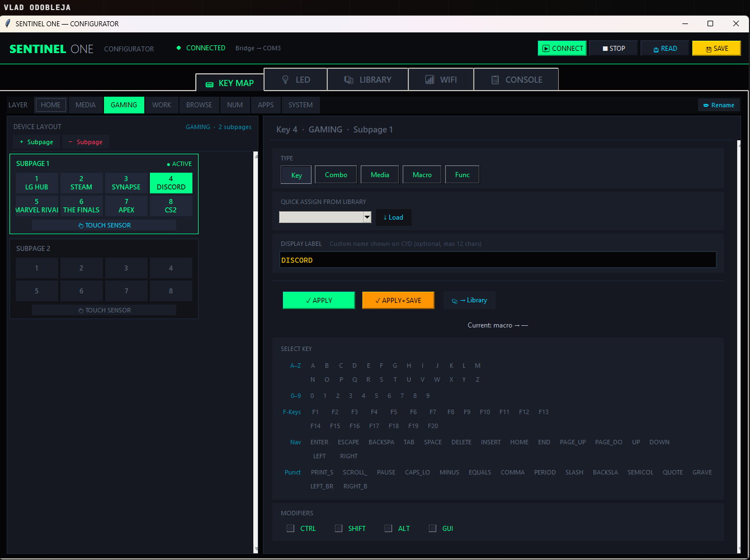Enable the CTRL modifier checkbox
Viewport: 750px width, 560px height.
(x=290, y=528)
